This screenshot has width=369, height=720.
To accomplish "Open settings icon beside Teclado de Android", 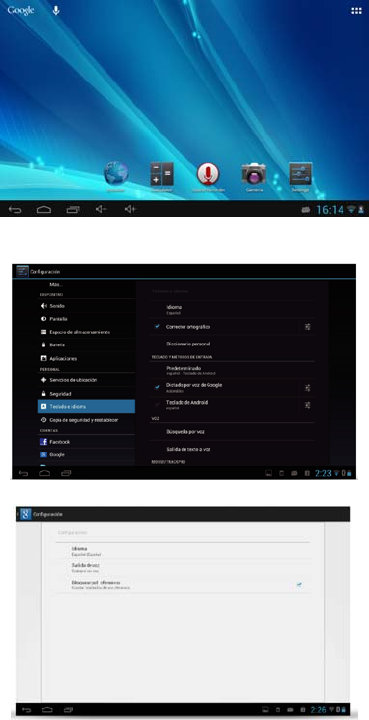I will click(308, 405).
